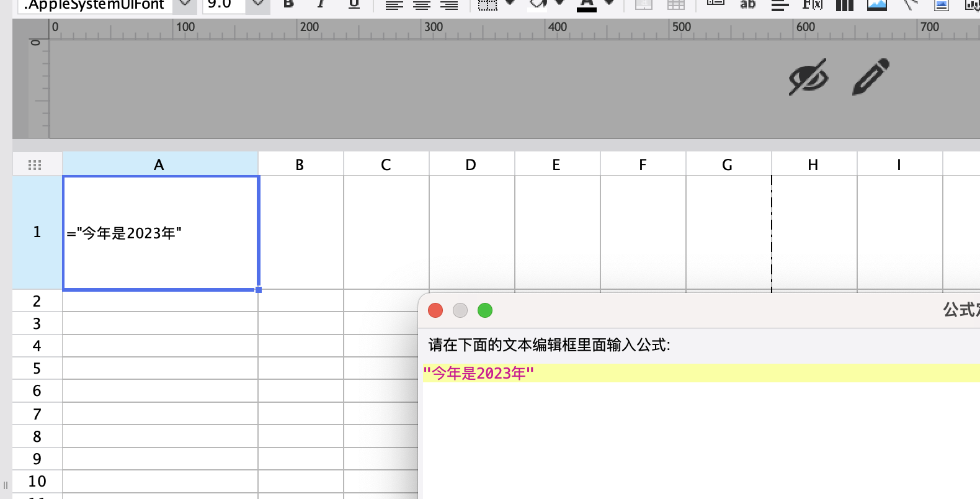Center-align the cell text
980x499 pixels.
click(422, 5)
